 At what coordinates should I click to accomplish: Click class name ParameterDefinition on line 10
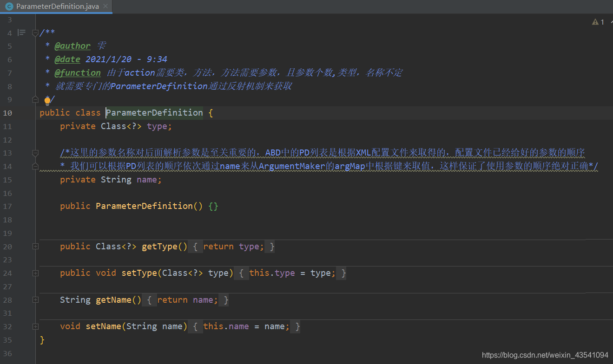click(x=154, y=113)
